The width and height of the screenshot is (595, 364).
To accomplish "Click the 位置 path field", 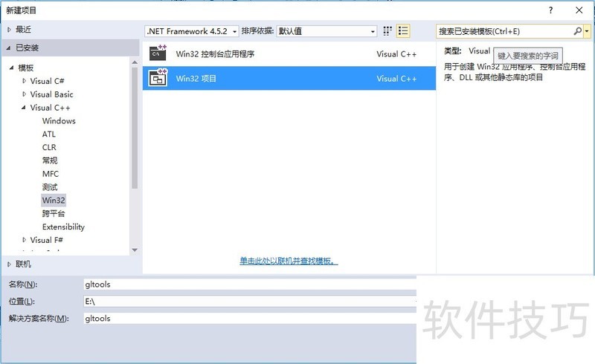I will tap(250, 302).
